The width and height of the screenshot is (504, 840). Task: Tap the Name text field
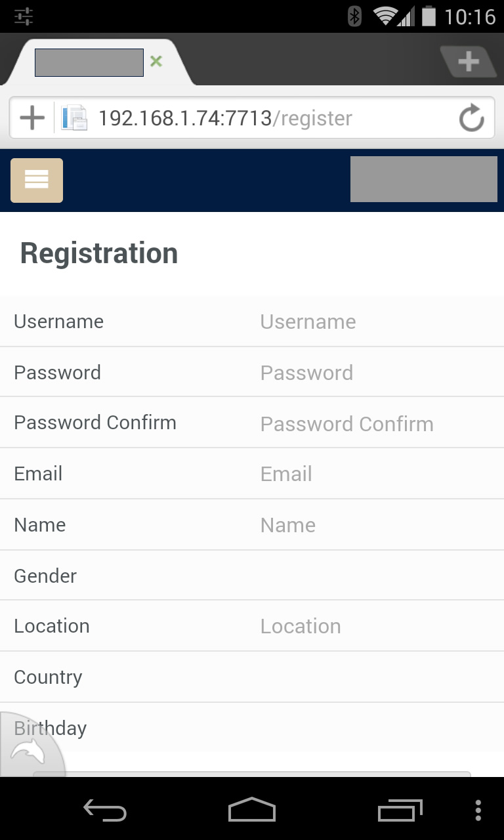pos(374,525)
